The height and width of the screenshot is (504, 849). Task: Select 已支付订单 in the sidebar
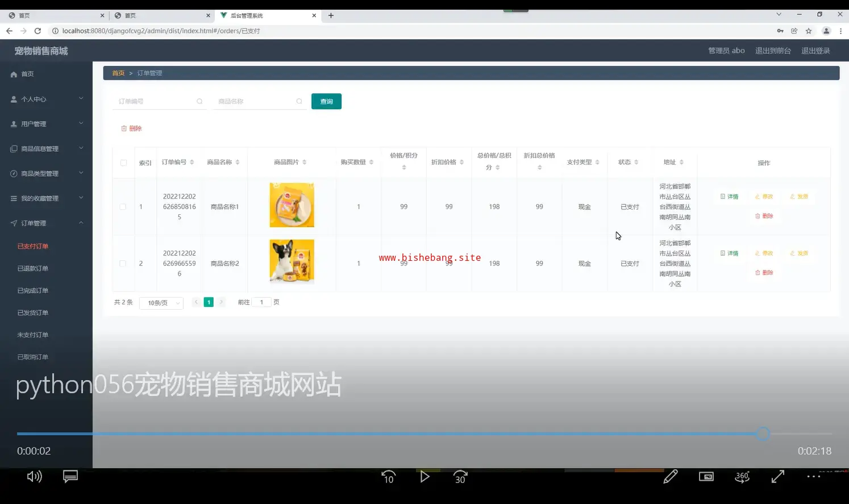[x=33, y=247]
